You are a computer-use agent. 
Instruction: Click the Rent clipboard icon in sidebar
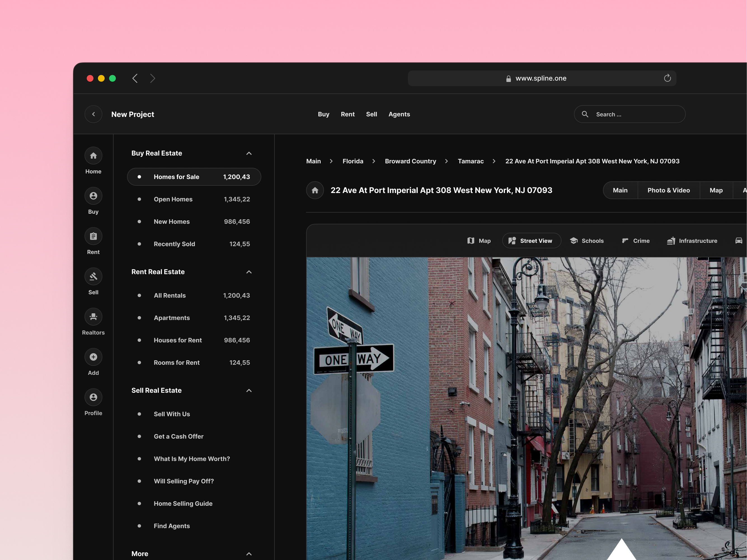coord(93,236)
